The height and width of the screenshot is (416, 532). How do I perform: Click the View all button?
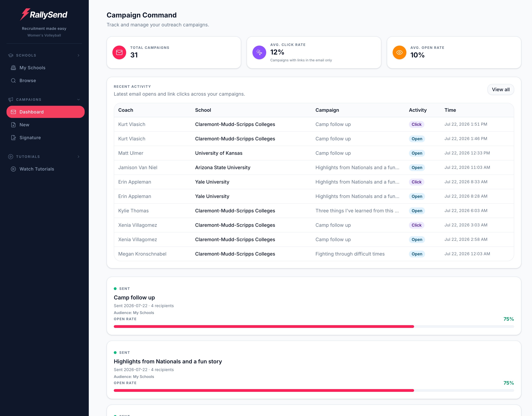tap(501, 90)
